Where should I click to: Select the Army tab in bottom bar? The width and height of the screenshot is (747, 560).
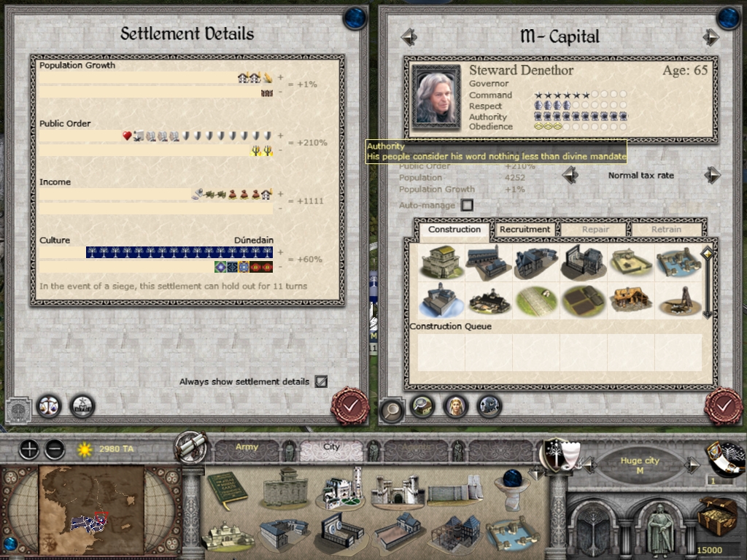(x=247, y=447)
